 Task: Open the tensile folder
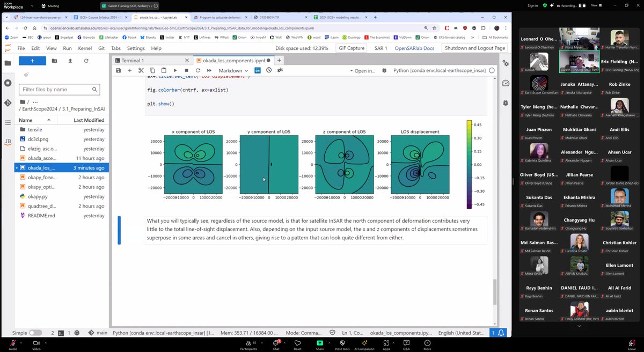[62, 129]
